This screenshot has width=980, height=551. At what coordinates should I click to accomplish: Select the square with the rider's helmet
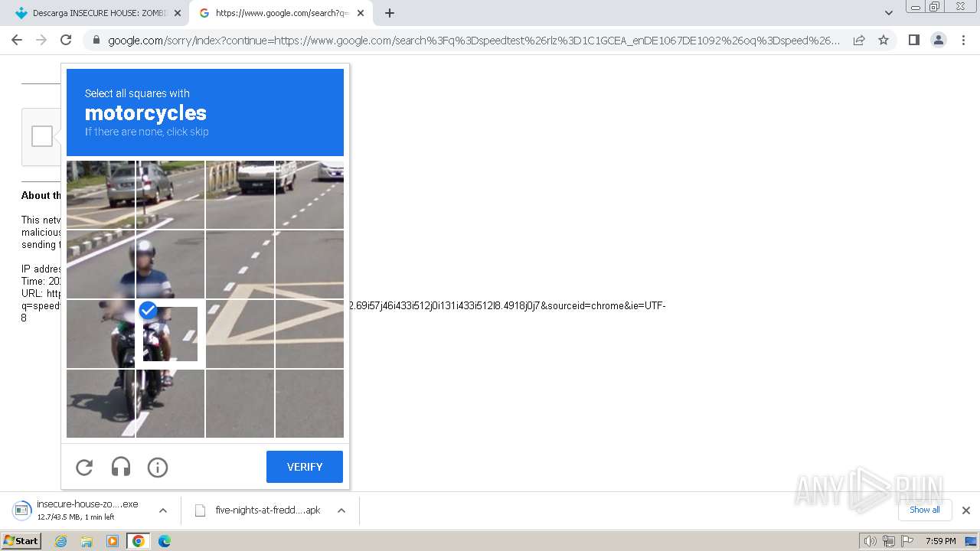pyautogui.click(x=170, y=264)
